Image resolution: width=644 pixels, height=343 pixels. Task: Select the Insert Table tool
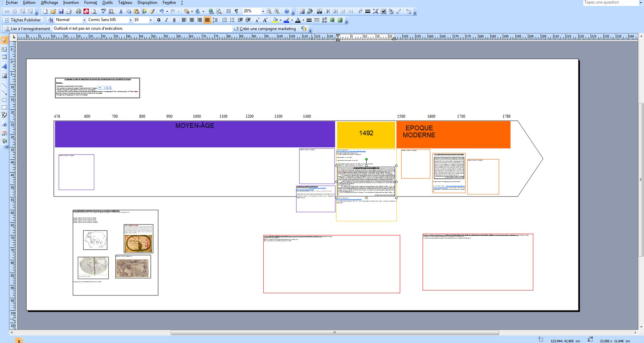point(4,57)
